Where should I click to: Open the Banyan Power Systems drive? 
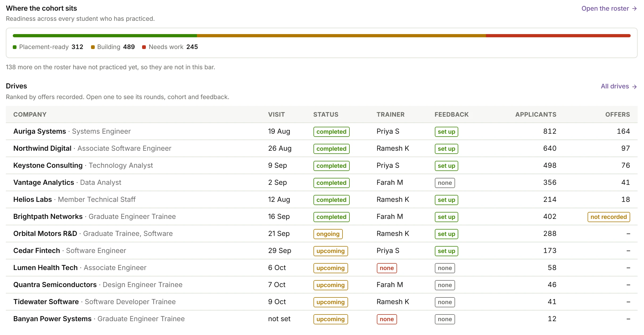coord(322,319)
